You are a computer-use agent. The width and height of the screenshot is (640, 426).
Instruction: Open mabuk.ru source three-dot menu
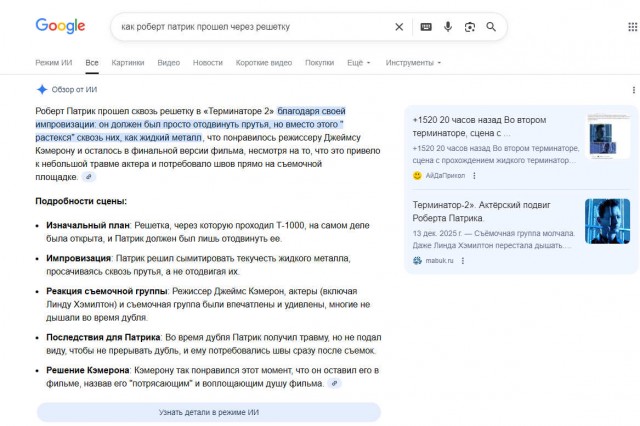462,260
